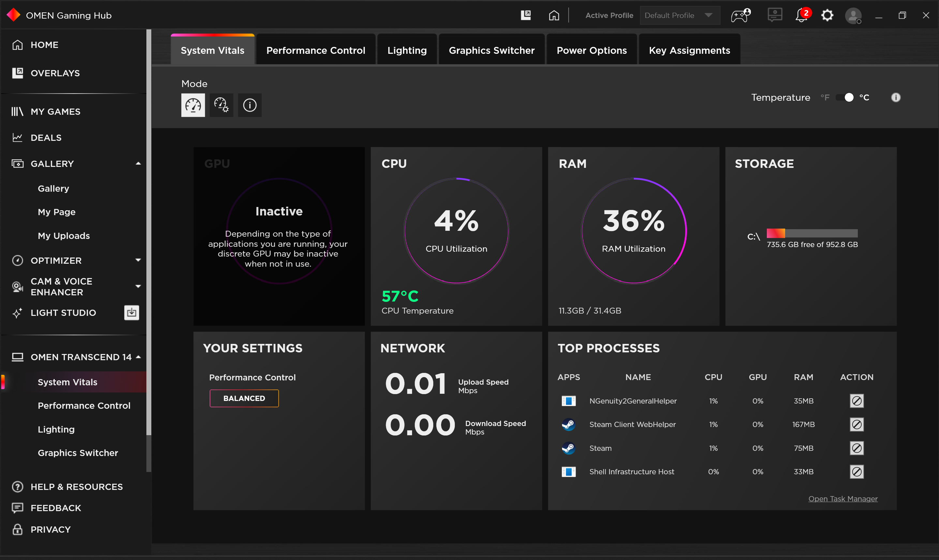Image resolution: width=939 pixels, height=560 pixels.
Task: Click the 0.01 upload speed value
Action: point(415,384)
